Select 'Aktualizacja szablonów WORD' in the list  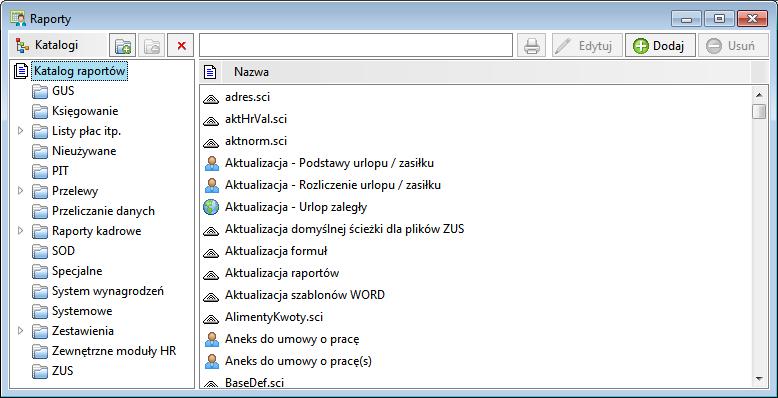click(x=305, y=295)
